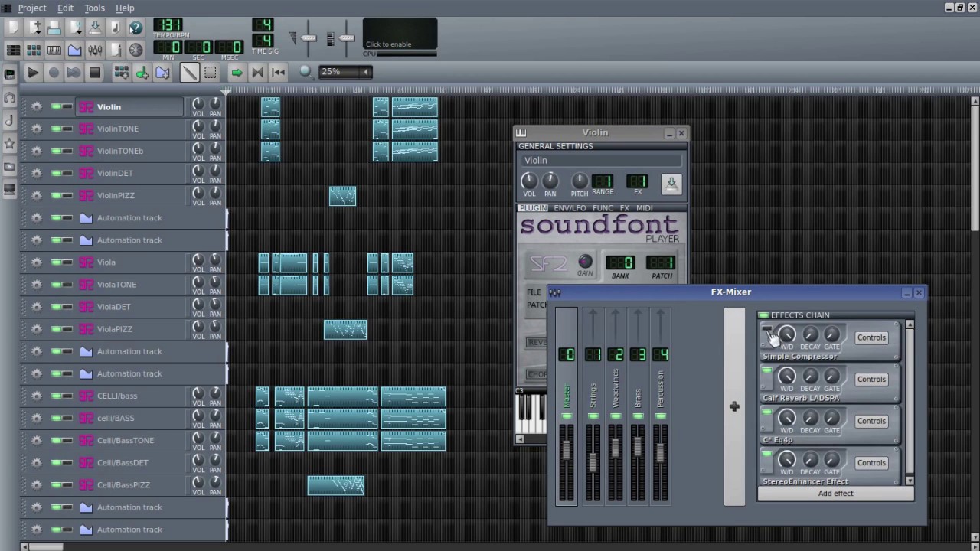Mute the CELLI/bass track
Image resolution: width=980 pixels, height=551 pixels.
point(56,396)
